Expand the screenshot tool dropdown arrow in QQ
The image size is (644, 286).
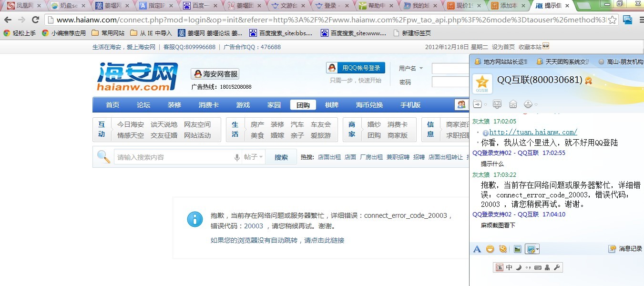(x=537, y=249)
